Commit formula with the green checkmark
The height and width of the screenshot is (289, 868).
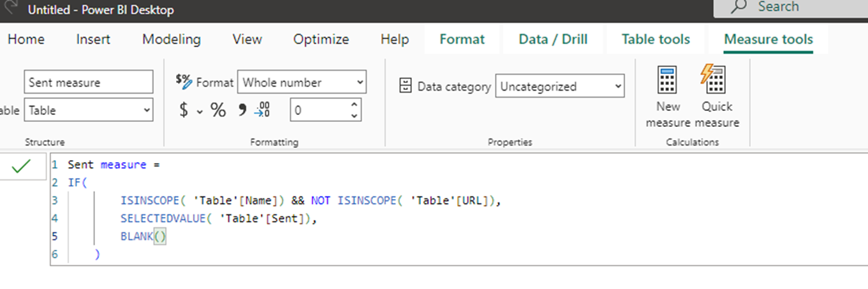(x=21, y=167)
